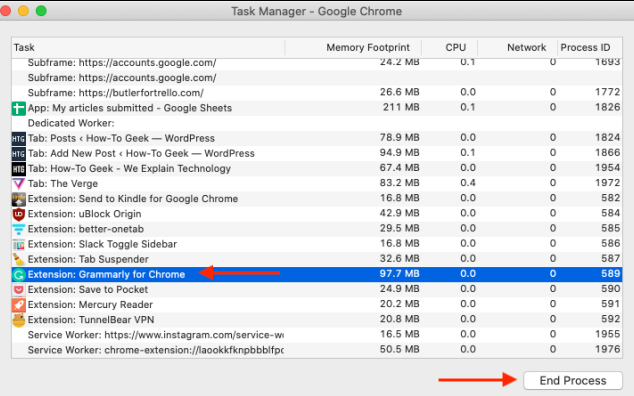This screenshot has height=396, width=634.
Task: Click the TunnelBear VPN bear icon
Action: (19, 320)
